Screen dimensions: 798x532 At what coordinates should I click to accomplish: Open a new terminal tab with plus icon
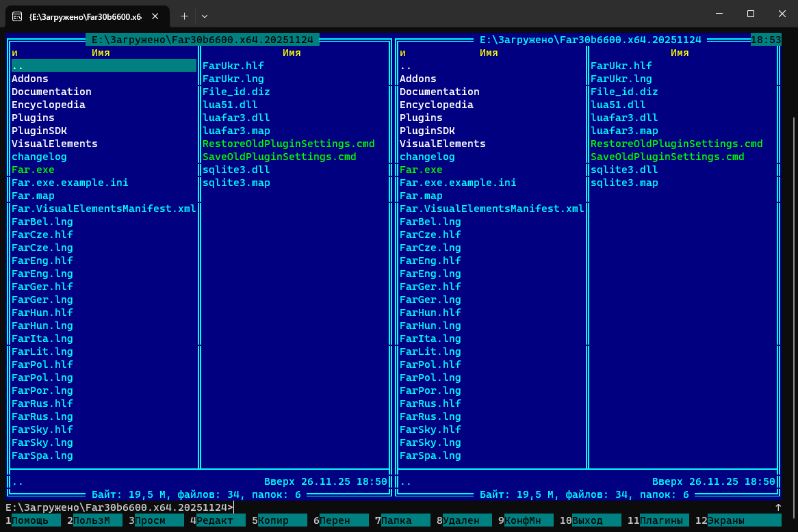click(x=184, y=15)
